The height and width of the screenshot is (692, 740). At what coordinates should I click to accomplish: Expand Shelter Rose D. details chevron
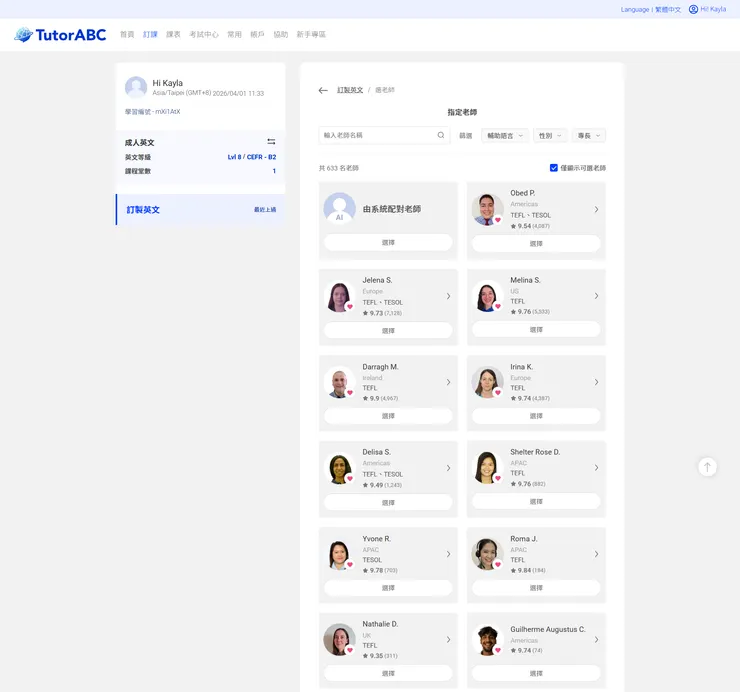597,467
